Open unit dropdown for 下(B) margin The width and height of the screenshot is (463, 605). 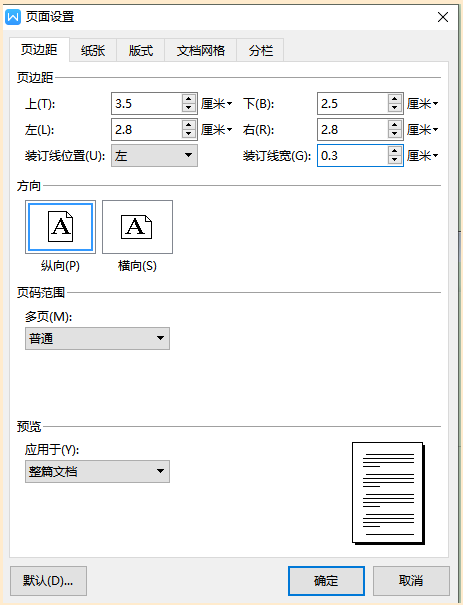422,103
